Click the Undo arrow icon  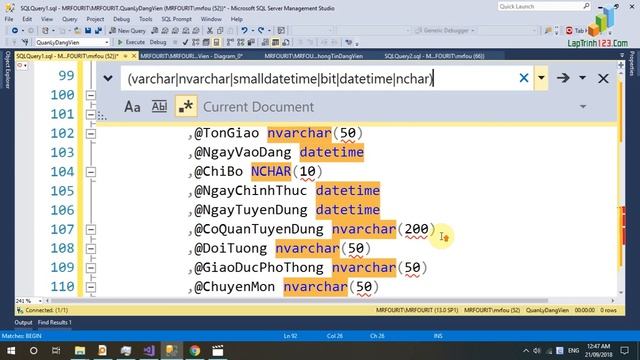(x=244, y=31)
